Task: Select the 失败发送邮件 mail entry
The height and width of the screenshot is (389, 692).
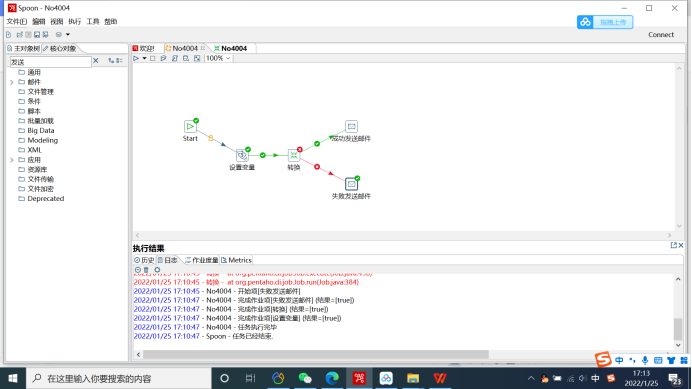Action: (x=351, y=184)
